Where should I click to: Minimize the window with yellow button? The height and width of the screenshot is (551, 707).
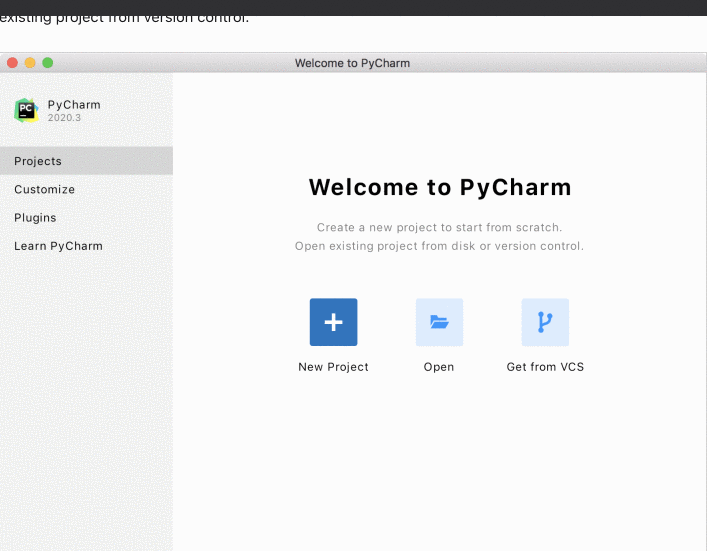coord(30,63)
